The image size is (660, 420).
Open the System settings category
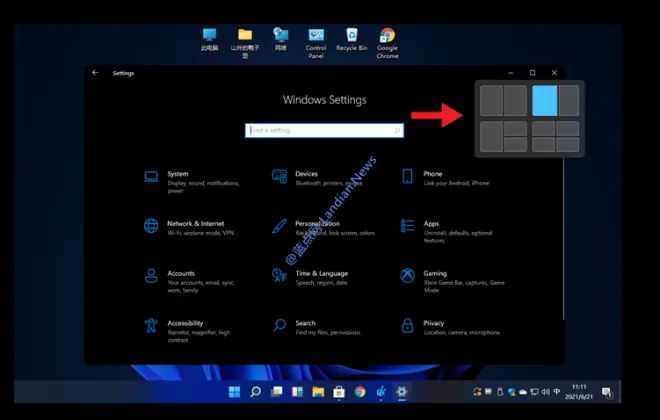pos(192,182)
